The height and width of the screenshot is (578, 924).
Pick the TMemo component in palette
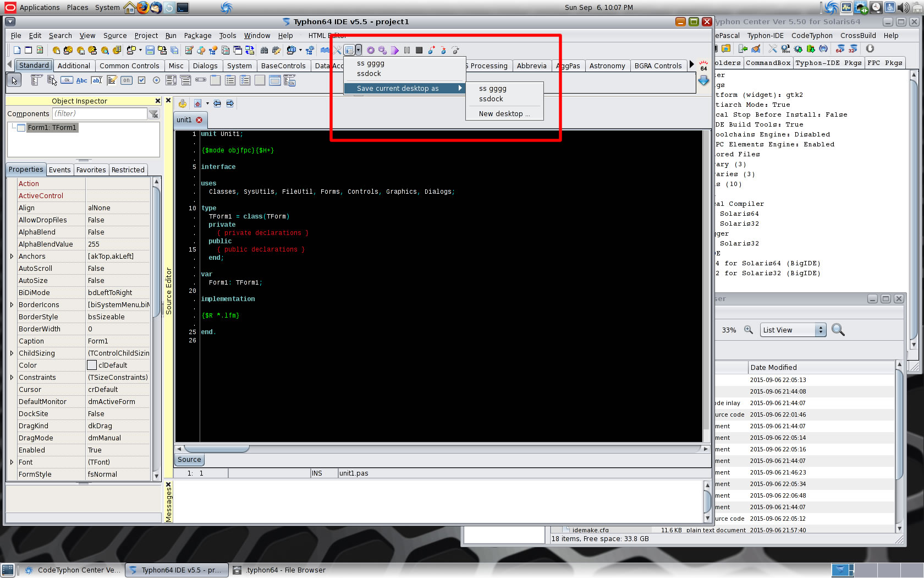112,80
